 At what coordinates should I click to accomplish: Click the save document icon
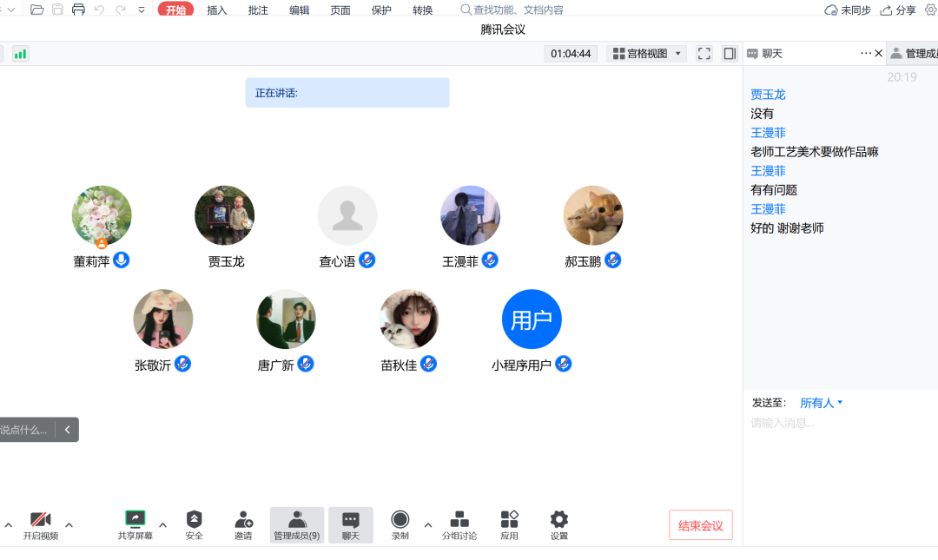[x=58, y=10]
